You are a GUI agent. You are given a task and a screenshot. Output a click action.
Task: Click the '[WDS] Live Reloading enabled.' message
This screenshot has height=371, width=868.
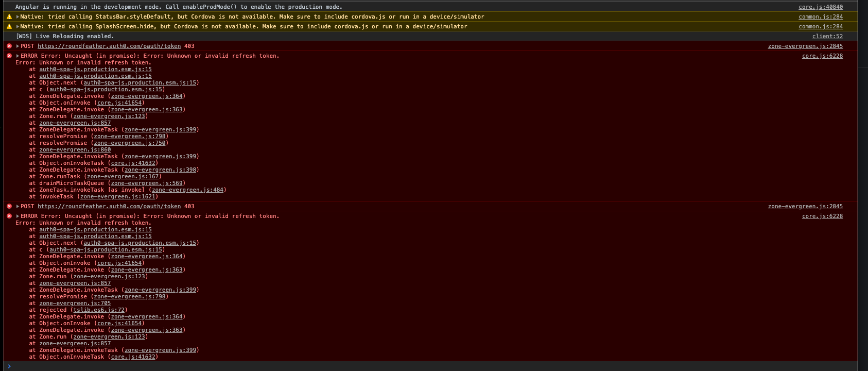65,36
